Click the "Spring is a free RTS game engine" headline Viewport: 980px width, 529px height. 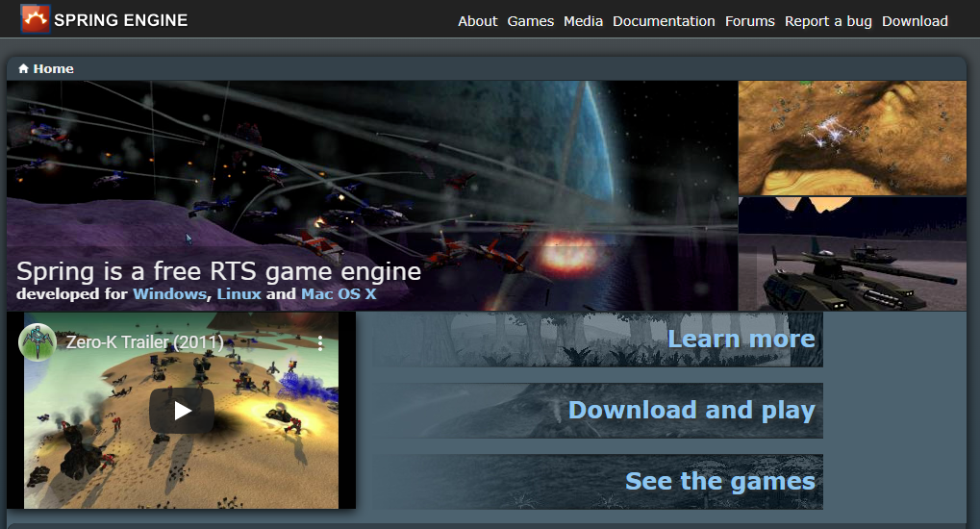pyautogui.click(x=218, y=271)
